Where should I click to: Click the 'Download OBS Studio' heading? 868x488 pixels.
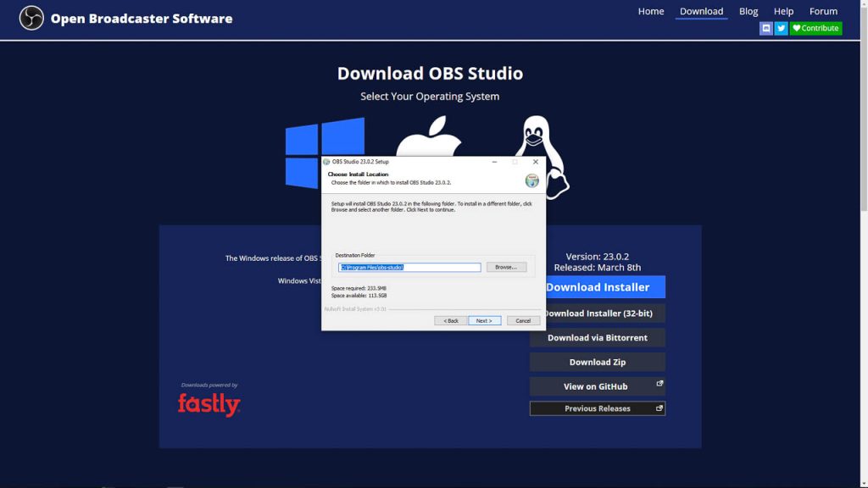click(x=430, y=73)
